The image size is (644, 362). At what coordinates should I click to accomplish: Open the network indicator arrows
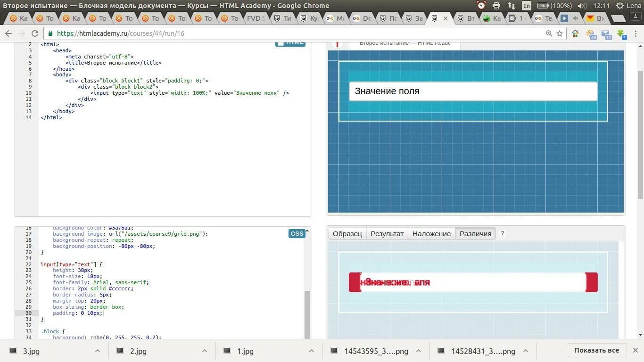tap(512, 6)
